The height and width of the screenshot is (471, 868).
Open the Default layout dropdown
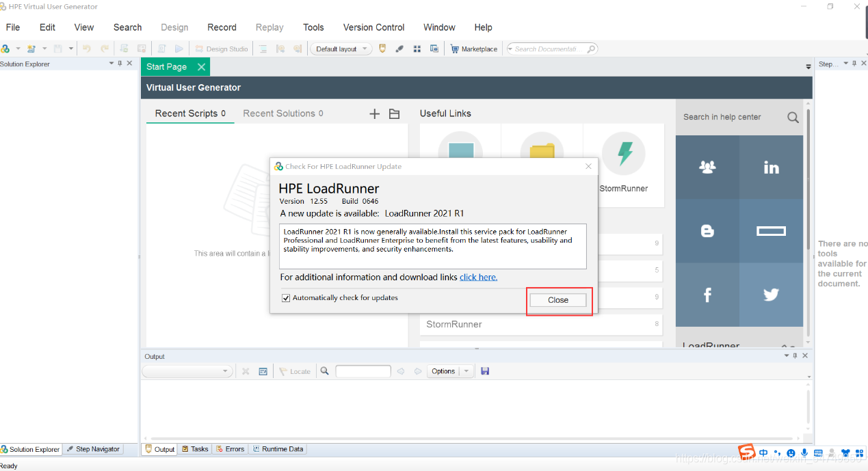point(341,49)
